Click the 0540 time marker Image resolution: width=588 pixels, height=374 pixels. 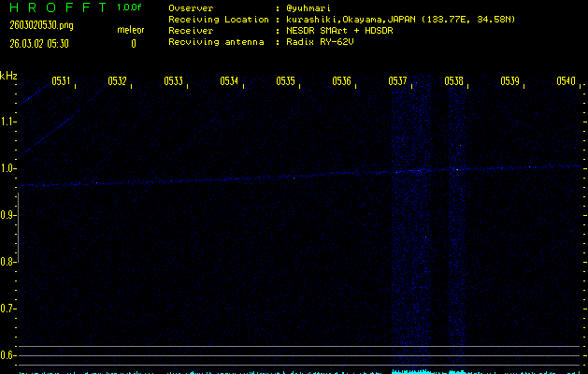pyautogui.click(x=566, y=81)
